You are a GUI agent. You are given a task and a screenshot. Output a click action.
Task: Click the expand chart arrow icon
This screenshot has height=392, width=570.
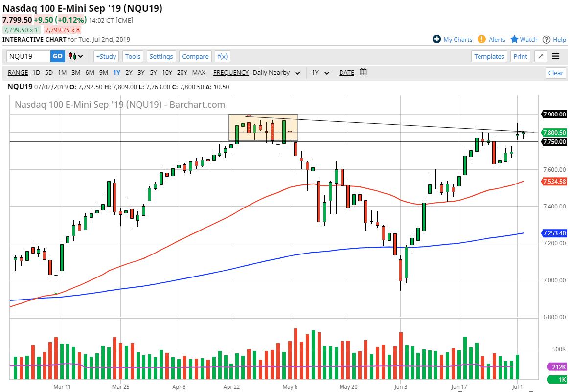[x=540, y=56]
